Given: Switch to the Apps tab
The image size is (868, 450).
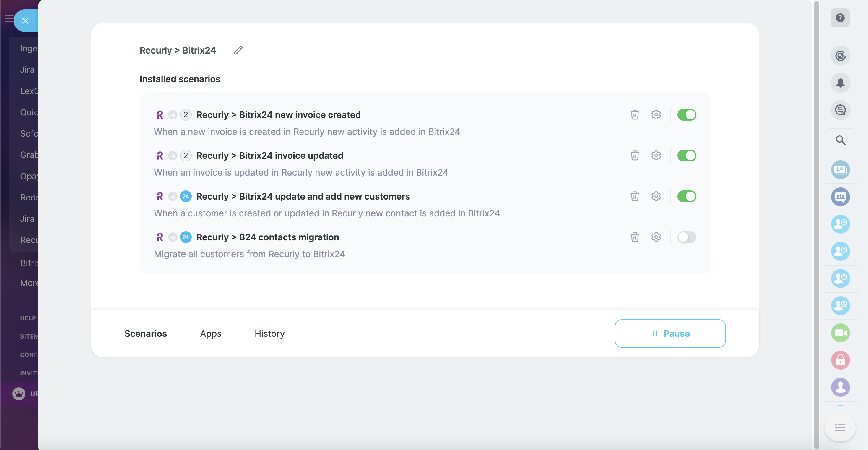Looking at the screenshot, I should (x=211, y=333).
